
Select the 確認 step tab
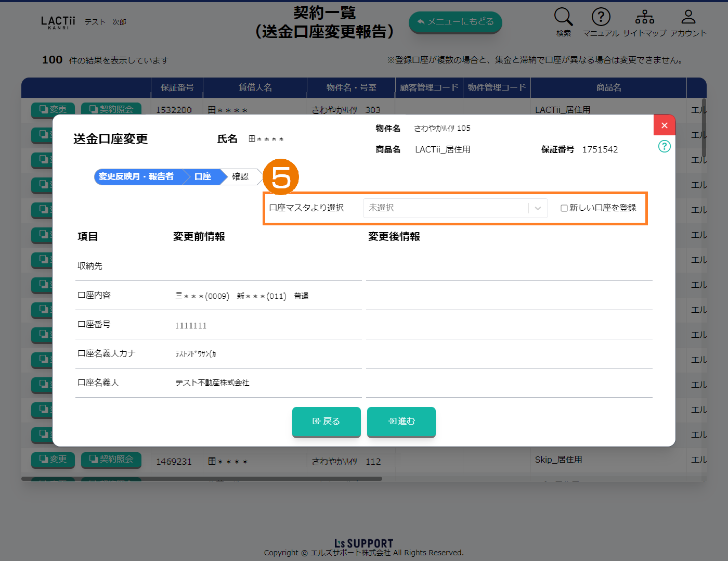pyautogui.click(x=240, y=177)
